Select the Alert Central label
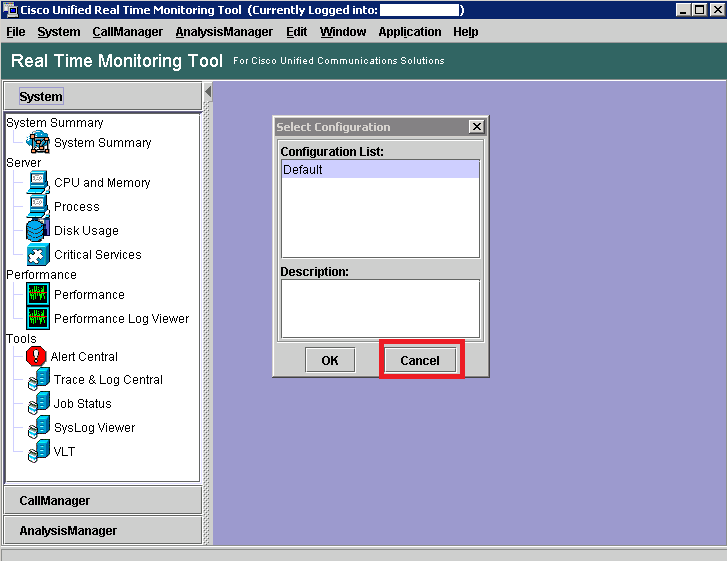Image resolution: width=727 pixels, height=561 pixels. tap(84, 357)
